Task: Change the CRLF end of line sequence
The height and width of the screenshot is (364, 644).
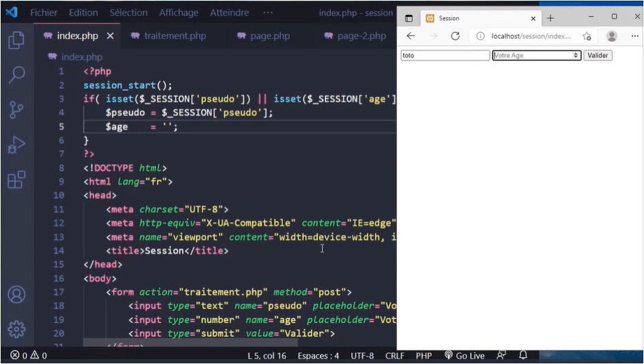Action: (395, 355)
